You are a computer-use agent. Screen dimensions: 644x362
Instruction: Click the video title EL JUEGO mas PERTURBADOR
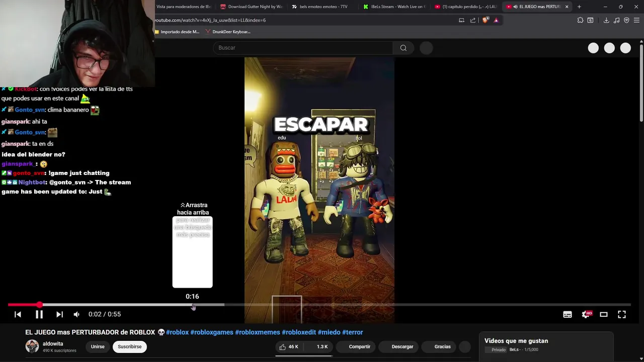coord(91,332)
